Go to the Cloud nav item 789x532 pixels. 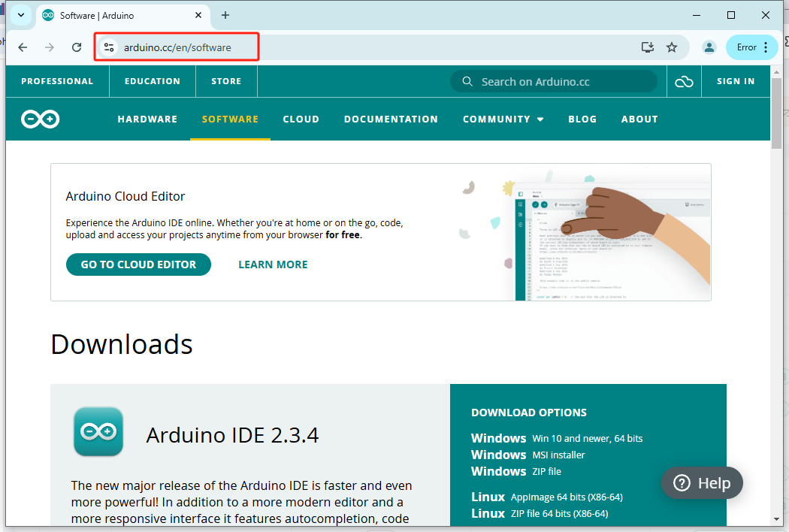pyautogui.click(x=301, y=119)
